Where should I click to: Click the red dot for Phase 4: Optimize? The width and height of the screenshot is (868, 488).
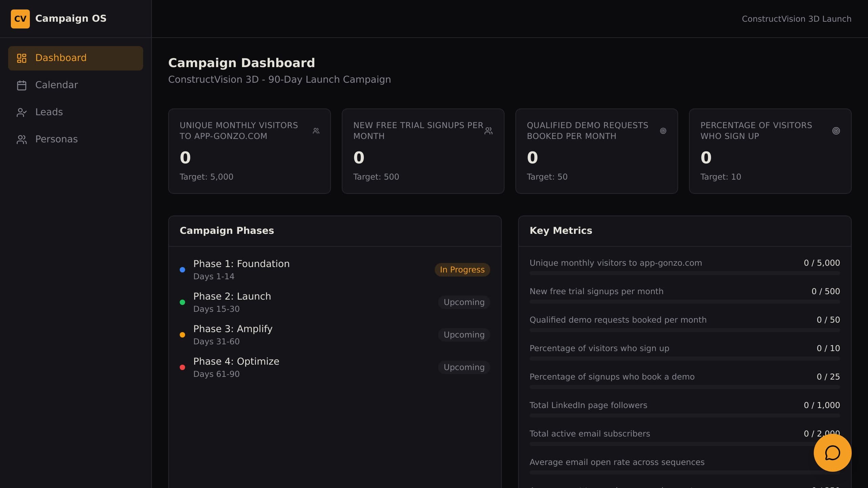182,367
